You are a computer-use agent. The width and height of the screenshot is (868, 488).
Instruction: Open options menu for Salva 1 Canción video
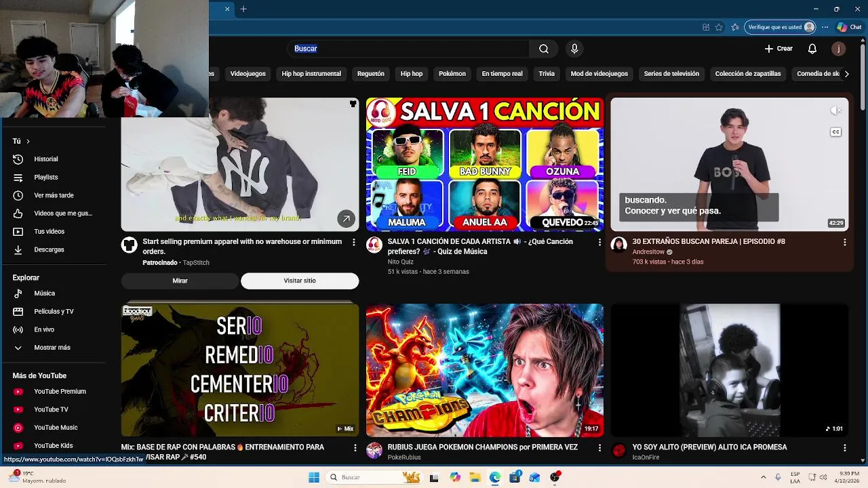(599, 242)
